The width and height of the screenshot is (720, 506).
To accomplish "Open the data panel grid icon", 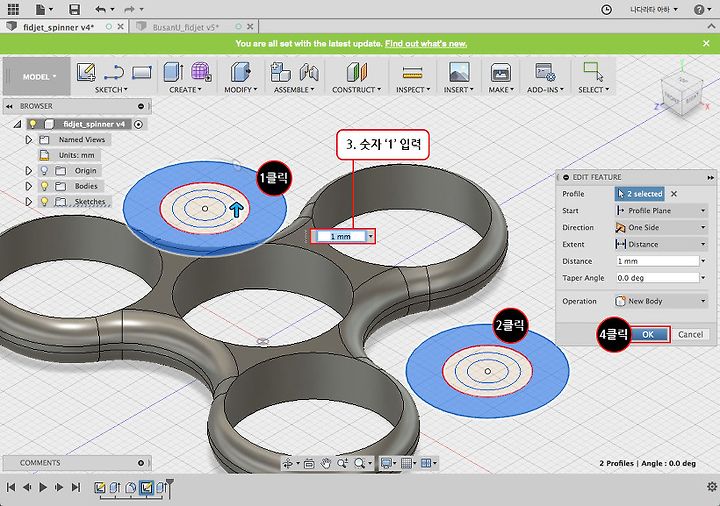I will pos(13,9).
